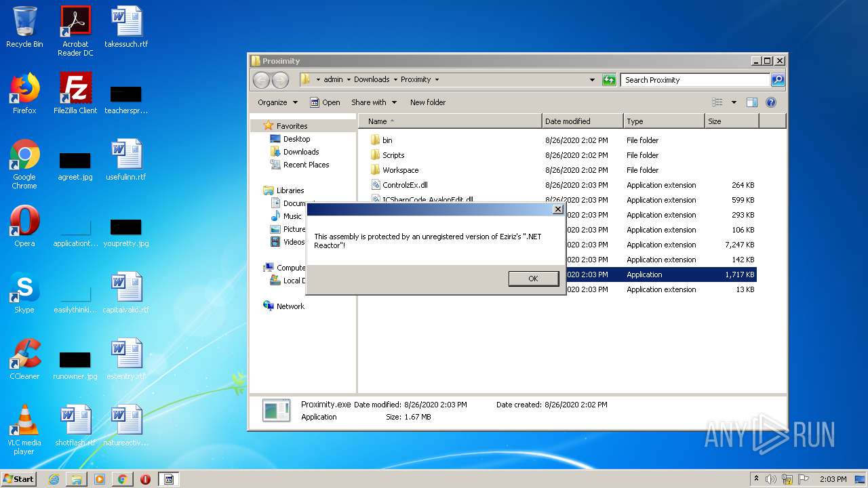
Task: Close the .NET Reactor message dialog
Action: (x=557, y=209)
